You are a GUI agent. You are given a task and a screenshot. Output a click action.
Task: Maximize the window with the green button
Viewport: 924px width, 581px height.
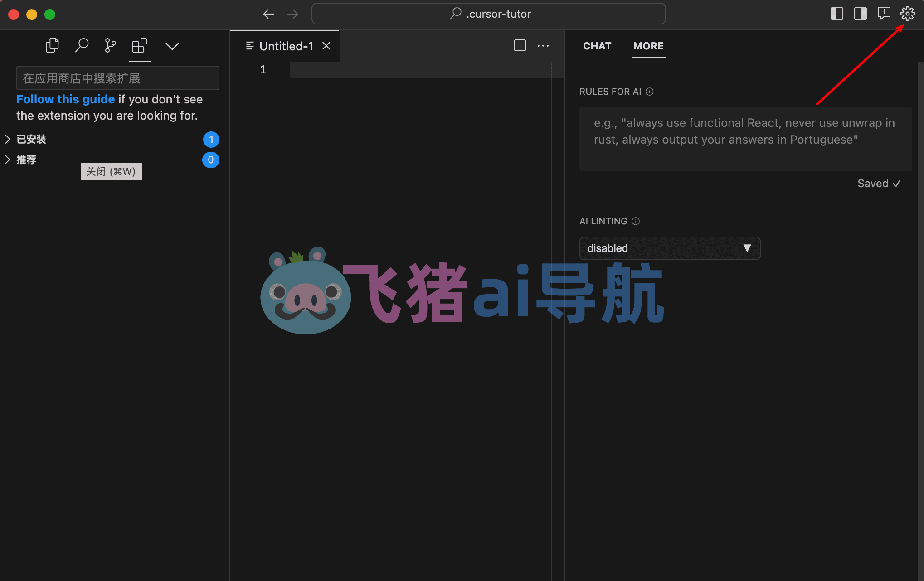(x=50, y=15)
